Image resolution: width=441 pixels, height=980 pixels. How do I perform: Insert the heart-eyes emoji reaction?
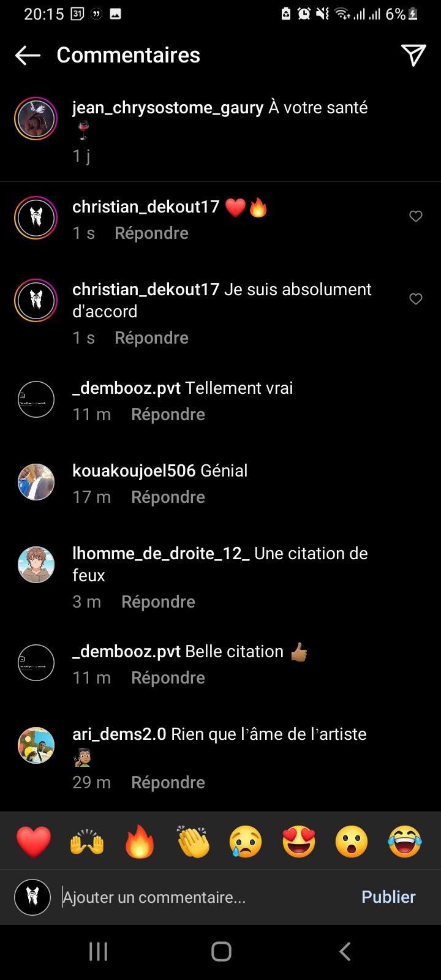299,841
